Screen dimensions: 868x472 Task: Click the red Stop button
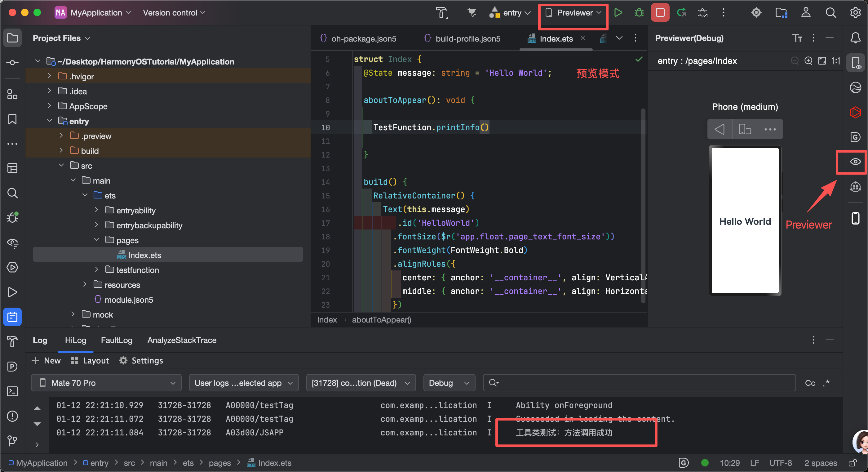click(x=660, y=13)
